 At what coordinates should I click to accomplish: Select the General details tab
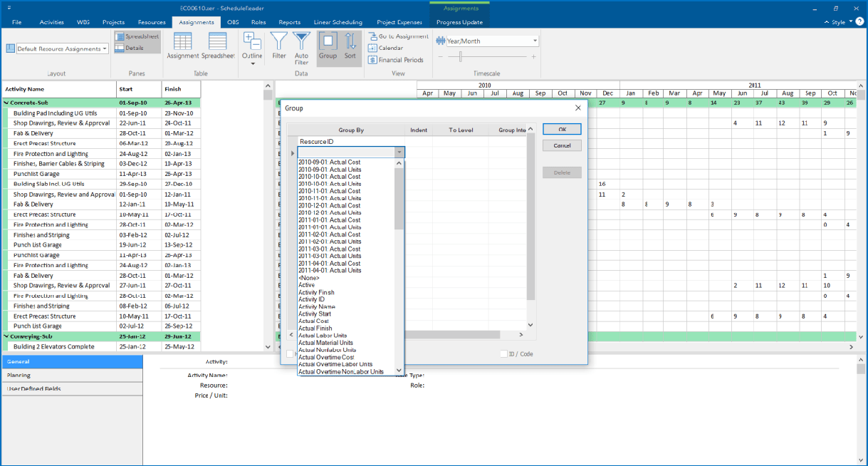click(72, 361)
